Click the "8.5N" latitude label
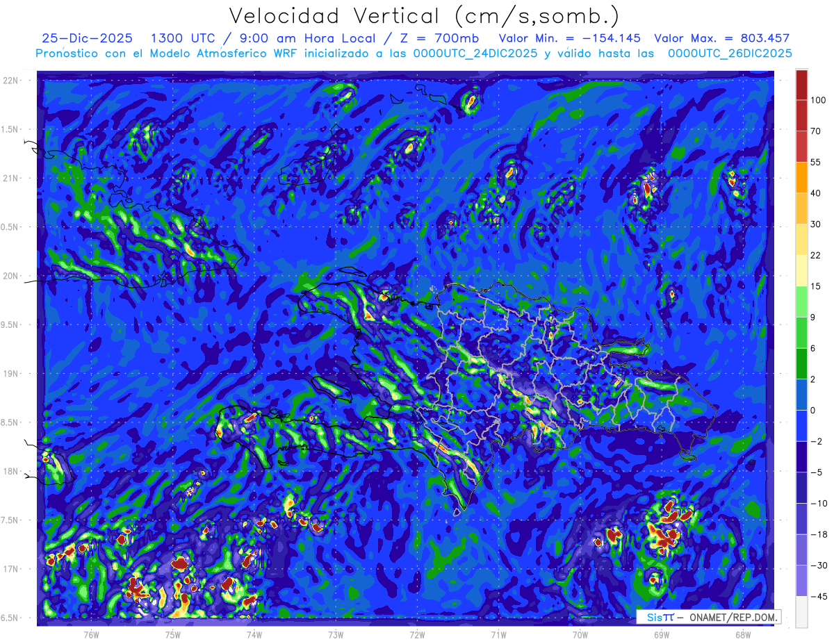 pos(10,422)
